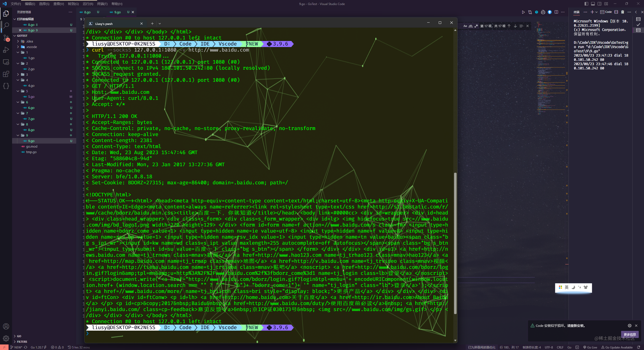This screenshot has width=644, height=350.
Task: Open the Search view in activity bar
Action: point(6,25)
